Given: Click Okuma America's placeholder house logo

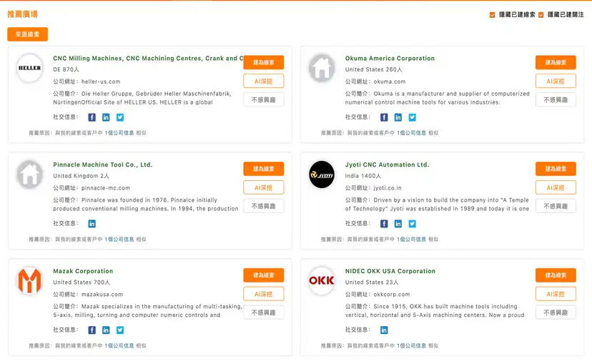Looking at the screenshot, I should coord(322,68).
